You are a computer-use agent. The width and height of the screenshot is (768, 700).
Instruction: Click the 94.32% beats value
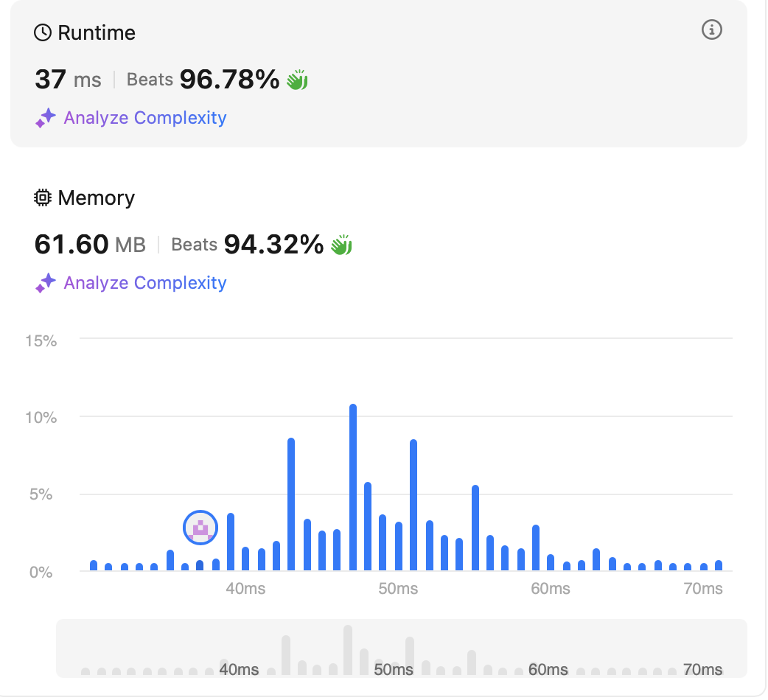coord(273,245)
